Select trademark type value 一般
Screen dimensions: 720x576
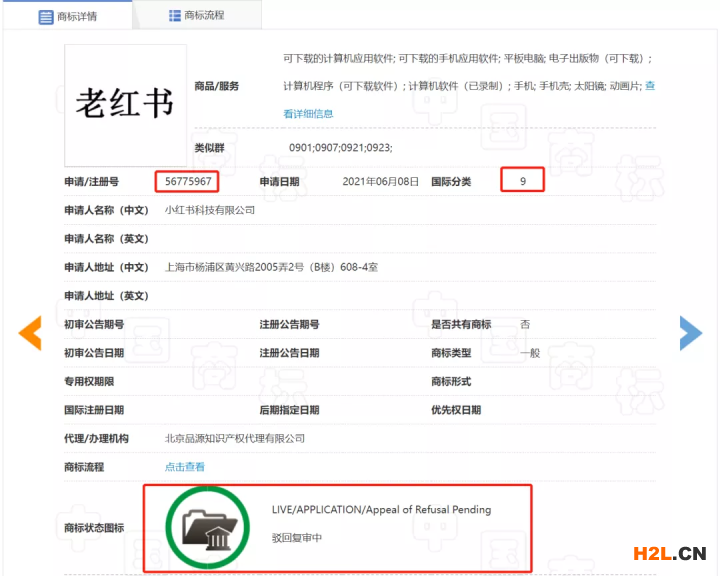click(530, 353)
